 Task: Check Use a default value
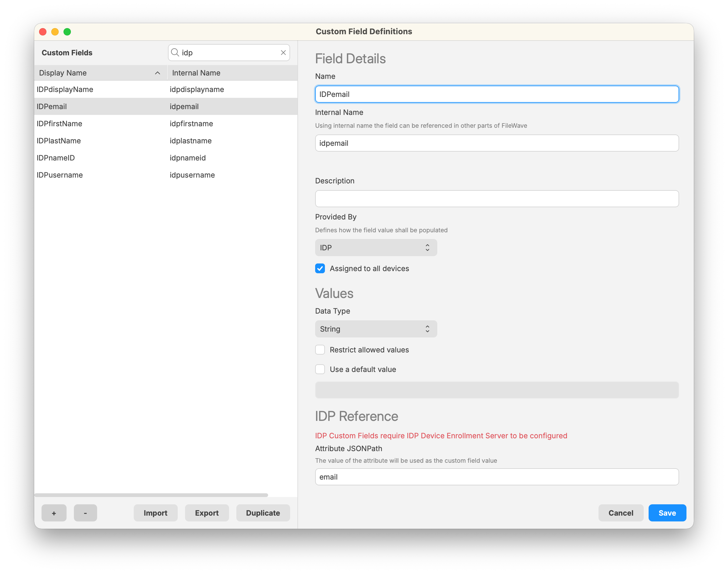[320, 369]
